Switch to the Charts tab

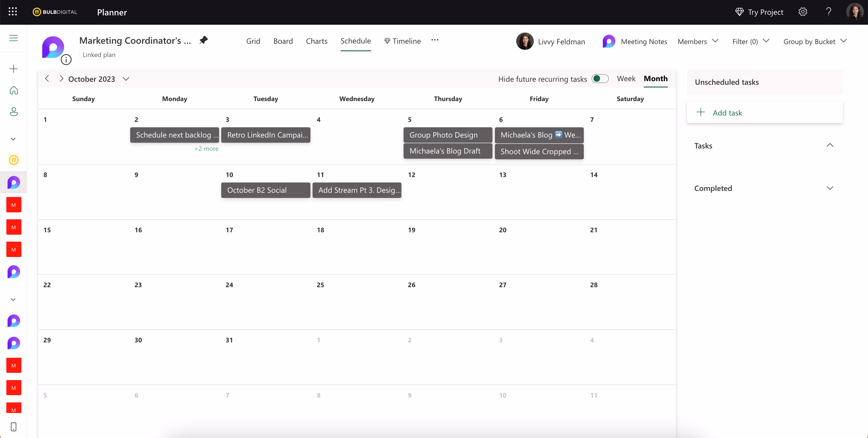coord(316,41)
